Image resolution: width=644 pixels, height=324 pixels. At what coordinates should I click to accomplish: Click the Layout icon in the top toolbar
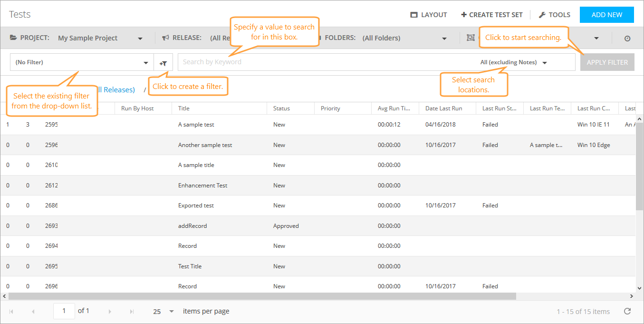pos(413,14)
